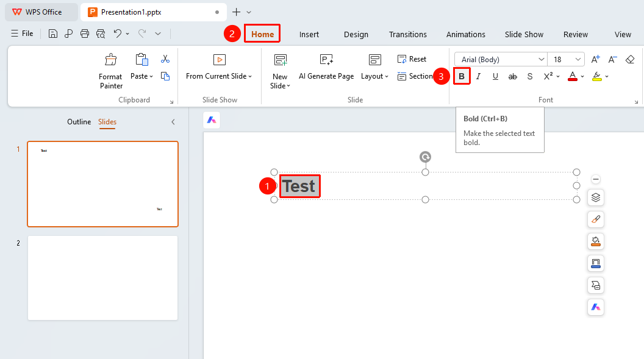This screenshot has height=359, width=644.
Task: Open the Arial (Body) font name dropdown
Action: pos(542,60)
